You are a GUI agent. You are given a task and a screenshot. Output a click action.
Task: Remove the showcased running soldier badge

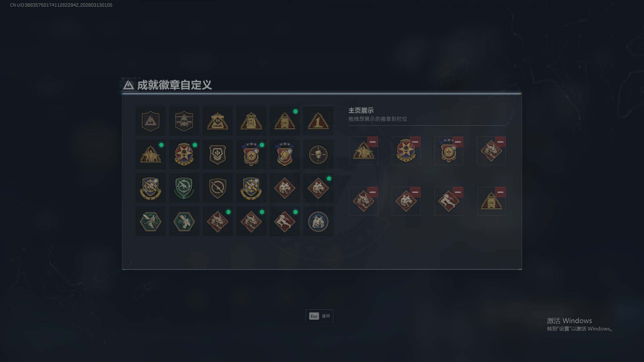tap(458, 192)
